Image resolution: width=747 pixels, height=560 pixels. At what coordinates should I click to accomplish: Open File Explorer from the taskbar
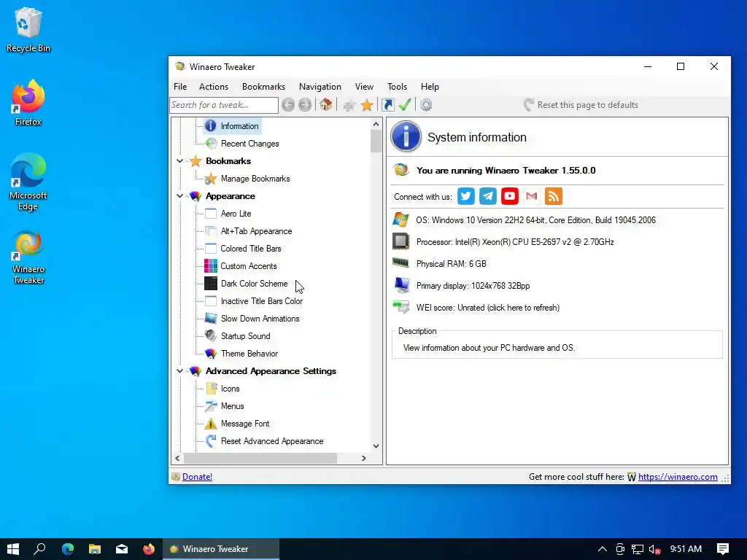(95, 549)
